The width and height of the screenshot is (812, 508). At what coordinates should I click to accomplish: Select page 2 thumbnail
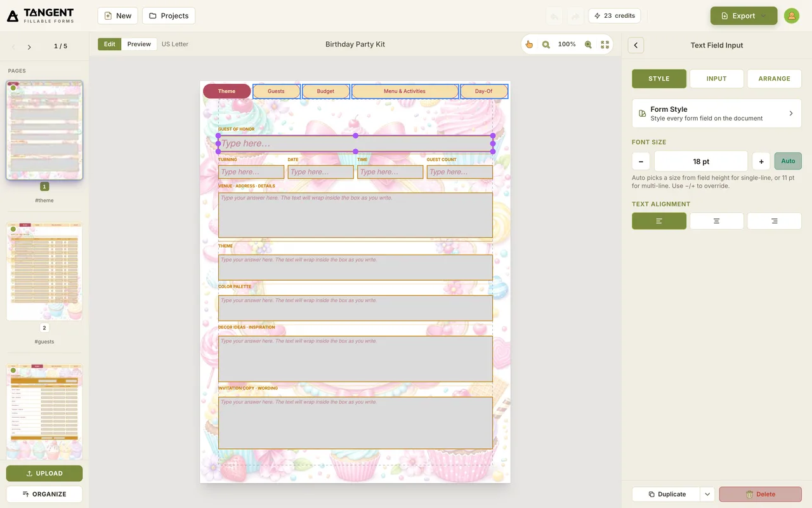(x=44, y=271)
